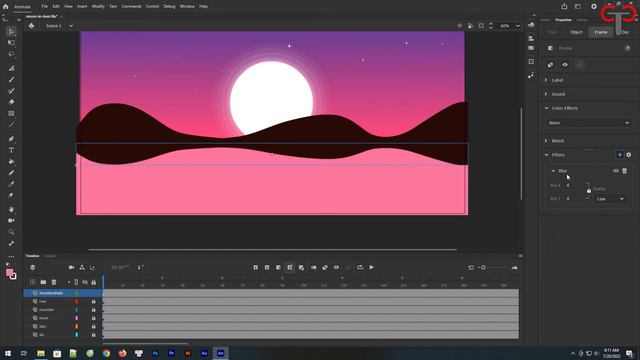Select the Line tool
The image size is (640, 360).
(x=11, y=125)
